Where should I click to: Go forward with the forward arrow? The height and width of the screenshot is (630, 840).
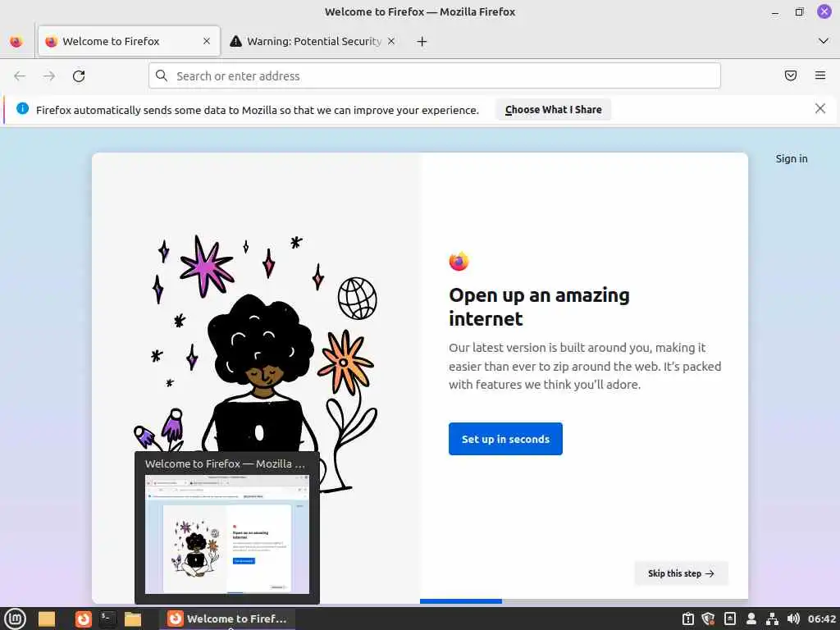click(x=49, y=76)
